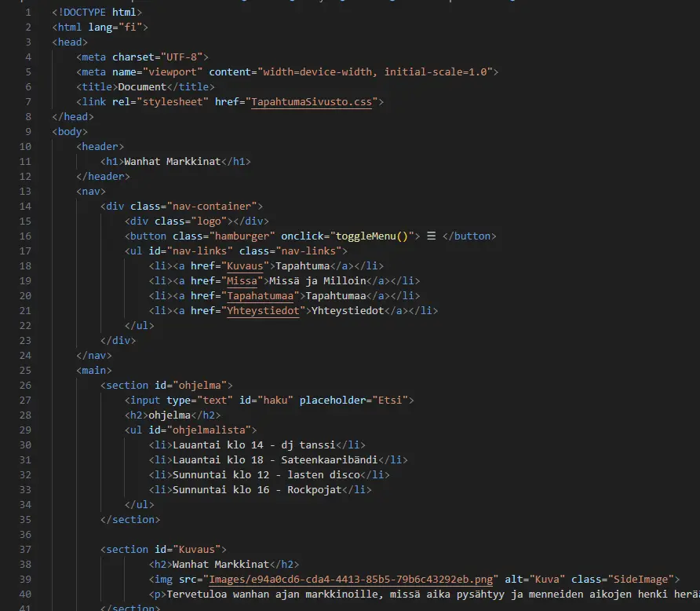Click the closing header tag
This screenshot has height=611, width=700.
coord(103,177)
